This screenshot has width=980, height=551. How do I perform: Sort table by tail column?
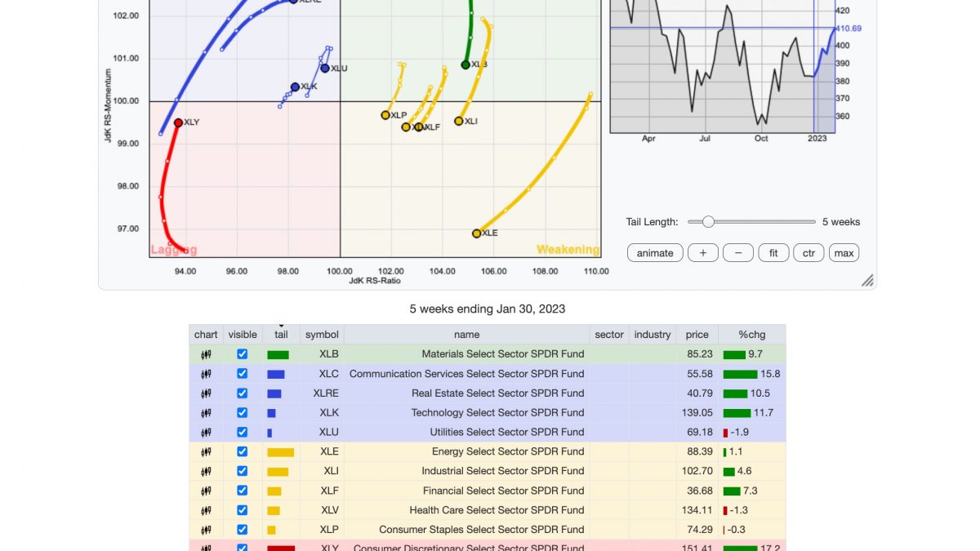281,335
